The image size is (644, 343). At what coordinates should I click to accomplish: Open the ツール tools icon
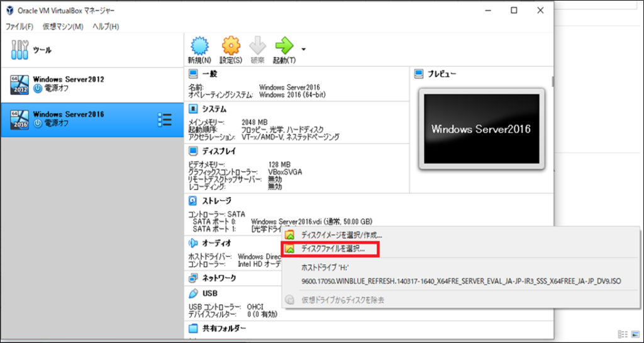(20, 50)
